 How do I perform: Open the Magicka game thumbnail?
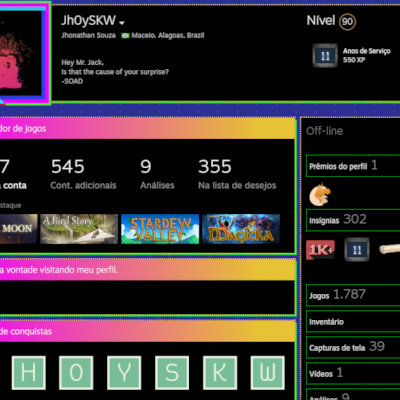tap(241, 229)
